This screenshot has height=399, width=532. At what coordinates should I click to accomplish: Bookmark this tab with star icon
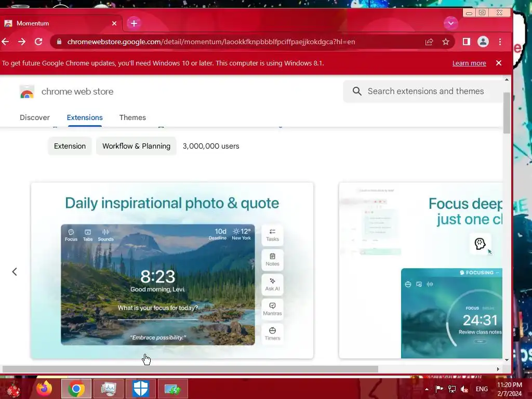tap(445, 42)
